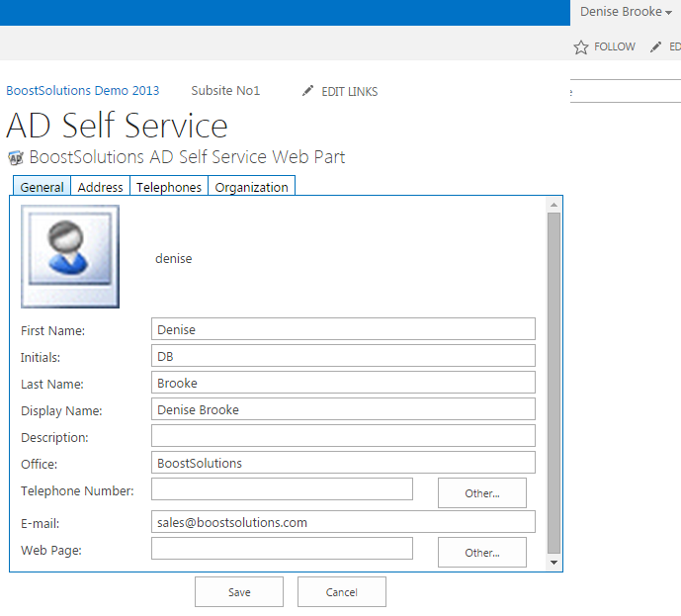Click the Edit Links pencil icon
Viewport: 681px width, 616px height.
click(x=308, y=91)
